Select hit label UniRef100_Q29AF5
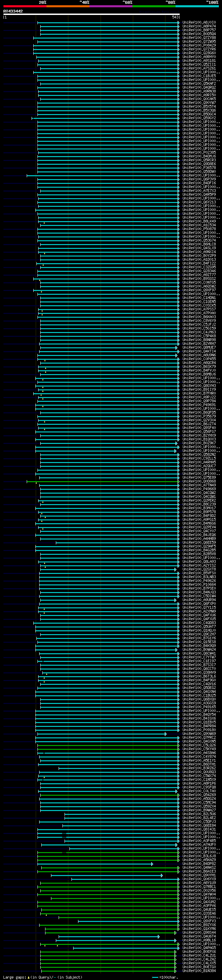This screenshot has height=980, width=222. [x=199, y=546]
